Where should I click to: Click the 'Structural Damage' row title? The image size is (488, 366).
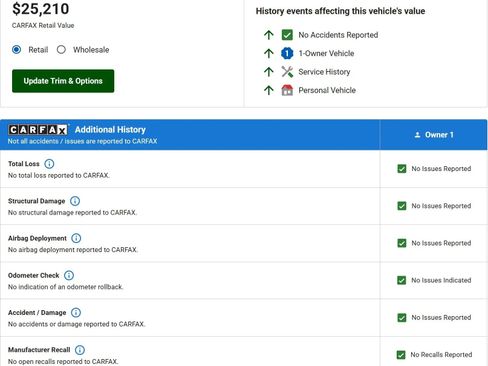point(37,201)
